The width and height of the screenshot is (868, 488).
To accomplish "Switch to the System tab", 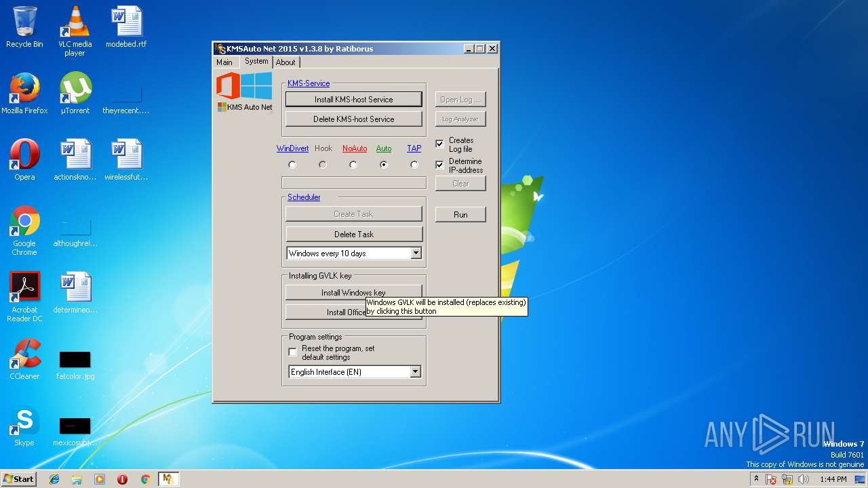I will point(256,61).
